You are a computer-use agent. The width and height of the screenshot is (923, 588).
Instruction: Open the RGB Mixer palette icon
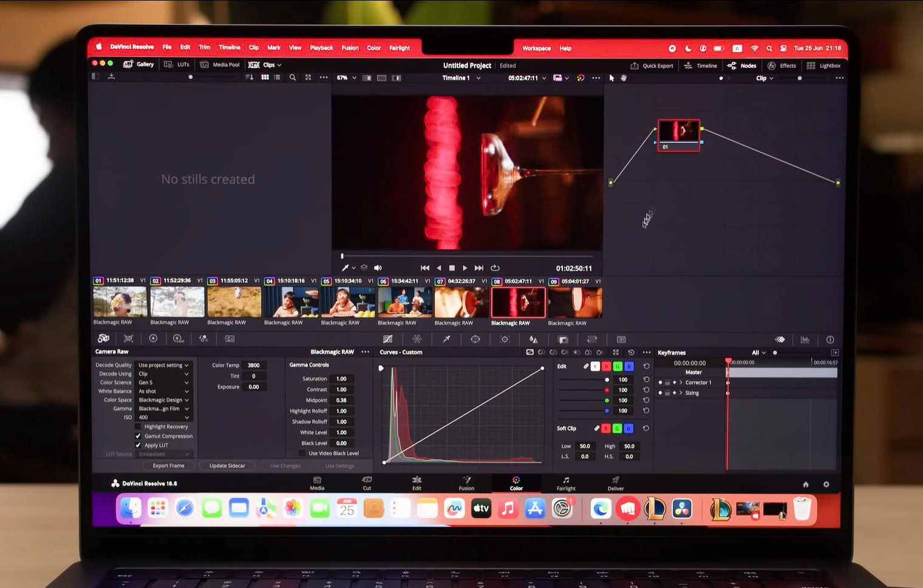coord(203,339)
